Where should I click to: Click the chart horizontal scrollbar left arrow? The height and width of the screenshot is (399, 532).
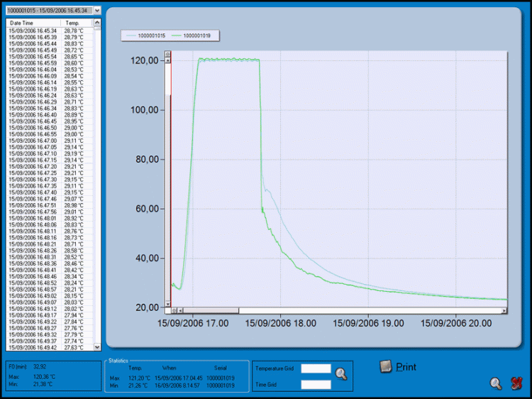[180, 310]
